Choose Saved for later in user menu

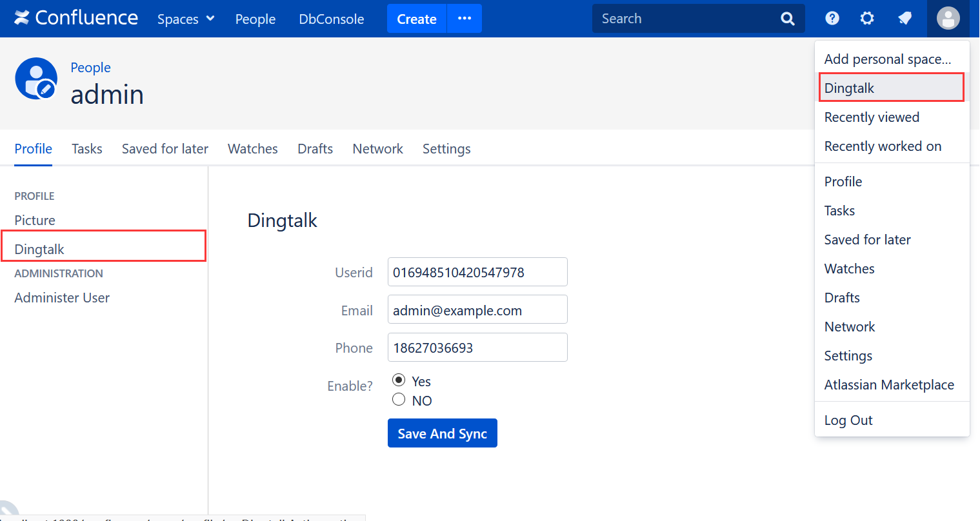click(x=892, y=240)
